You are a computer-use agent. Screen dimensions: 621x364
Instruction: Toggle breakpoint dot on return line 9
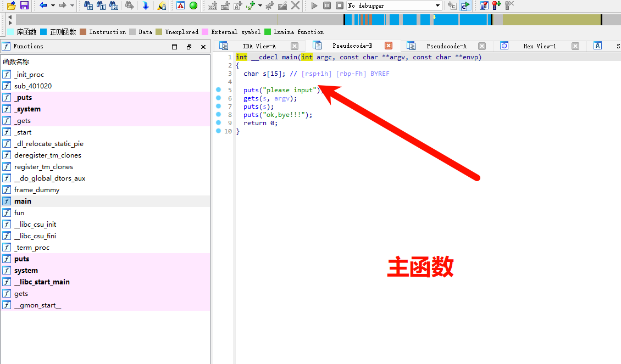coord(218,123)
